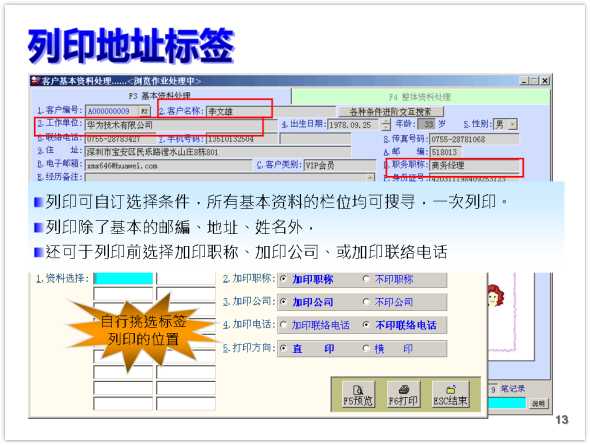Switch to the F4 整体资料处理 tab
Image resolution: width=590 pixels, height=445 pixels.
pyautogui.click(x=420, y=97)
